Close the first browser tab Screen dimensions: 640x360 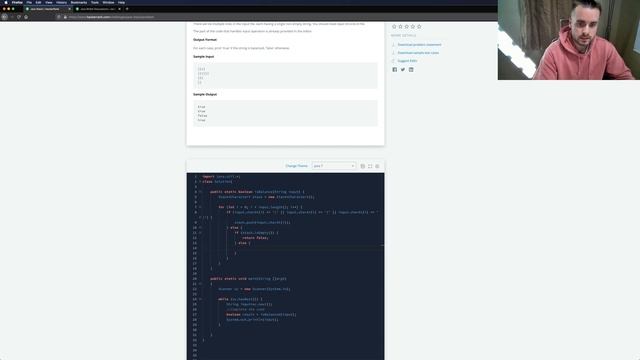coord(69,9)
